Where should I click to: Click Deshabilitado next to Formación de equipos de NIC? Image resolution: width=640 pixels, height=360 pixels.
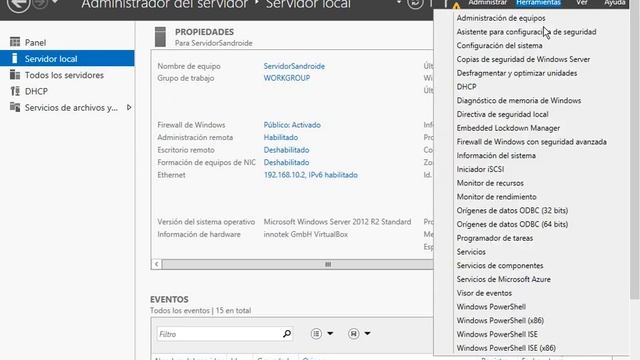(286, 162)
